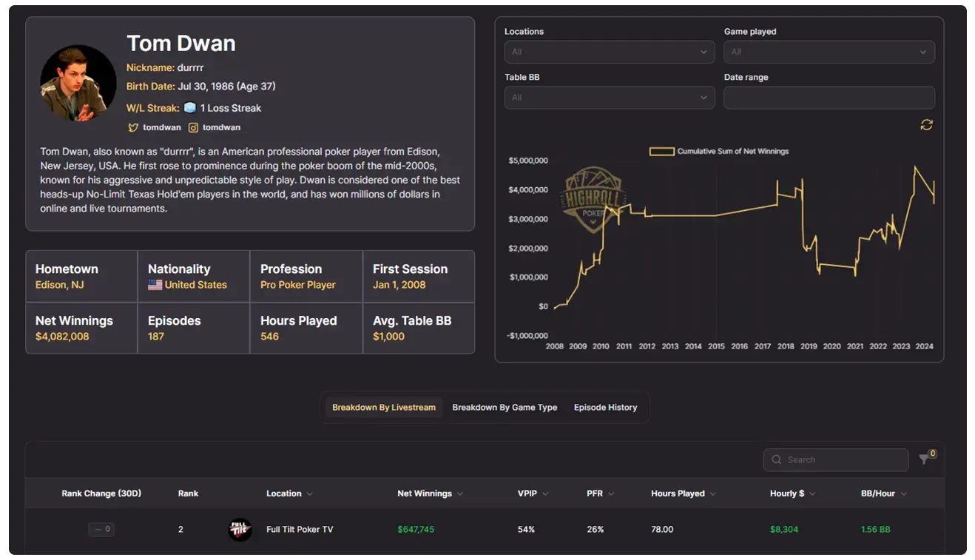The height and width of the screenshot is (560, 975).
Task: Sort table by Hourly $ column
Action: click(x=787, y=493)
